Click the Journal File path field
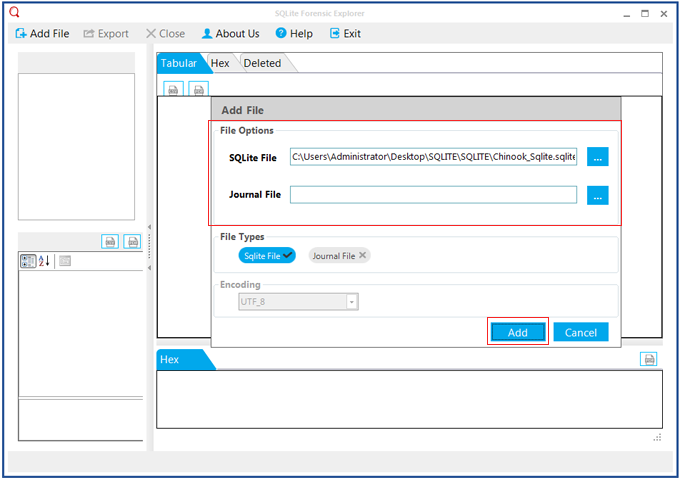680x480 pixels. coord(433,195)
